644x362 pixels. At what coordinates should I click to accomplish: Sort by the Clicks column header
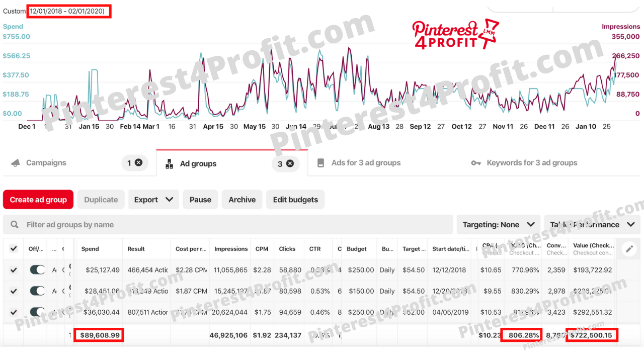(x=287, y=249)
